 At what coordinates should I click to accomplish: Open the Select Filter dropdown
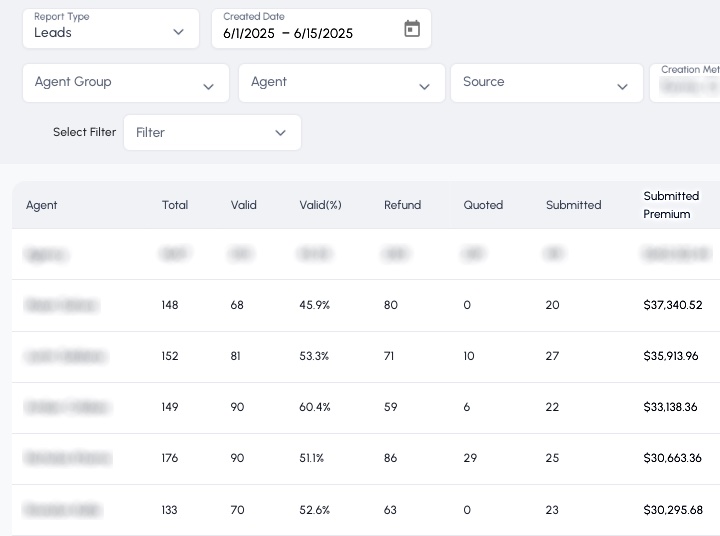coord(212,133)
